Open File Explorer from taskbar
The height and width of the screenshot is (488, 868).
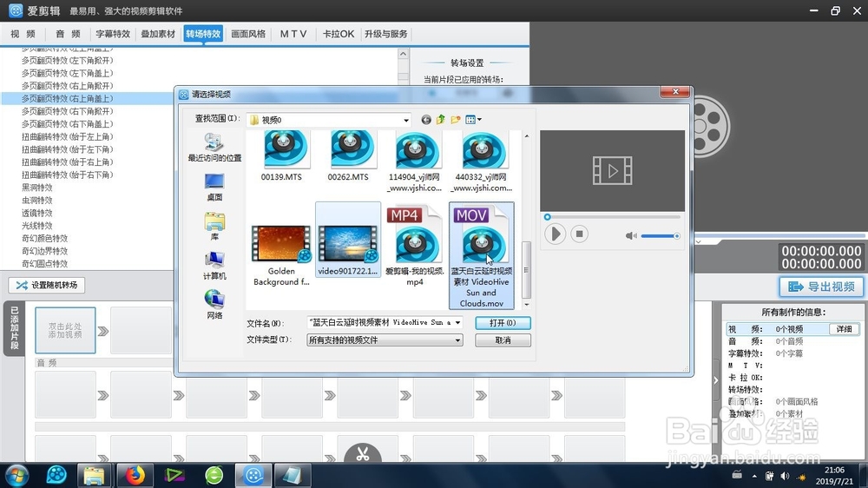pyautogui.click(x=94, y=476)
